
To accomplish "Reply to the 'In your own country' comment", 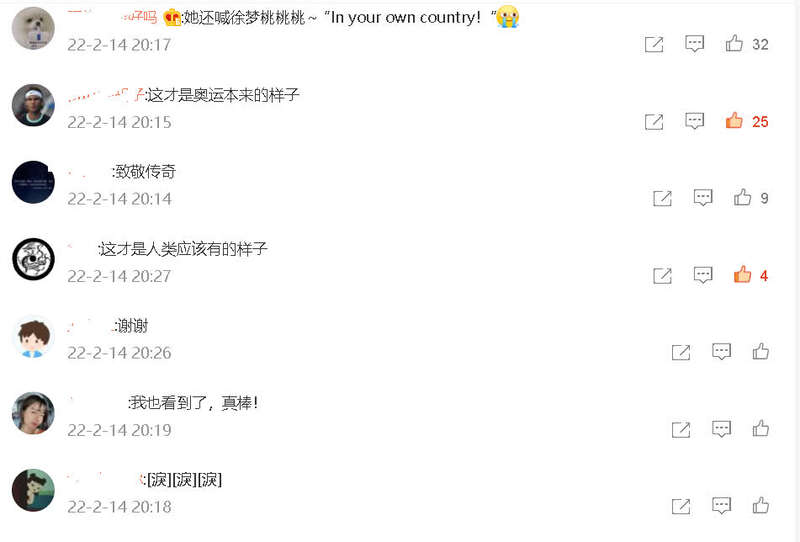I will point(694,44).
